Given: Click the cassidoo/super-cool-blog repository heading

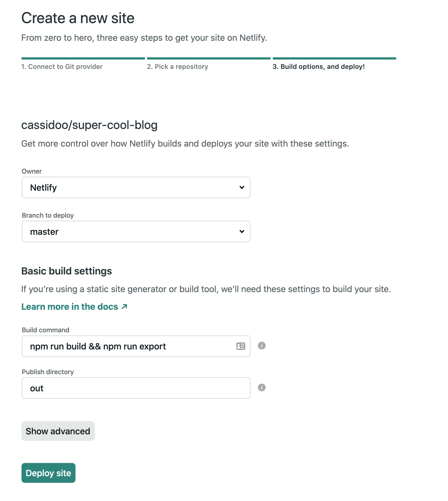Looking at the screenshot, I should point(89,125).
